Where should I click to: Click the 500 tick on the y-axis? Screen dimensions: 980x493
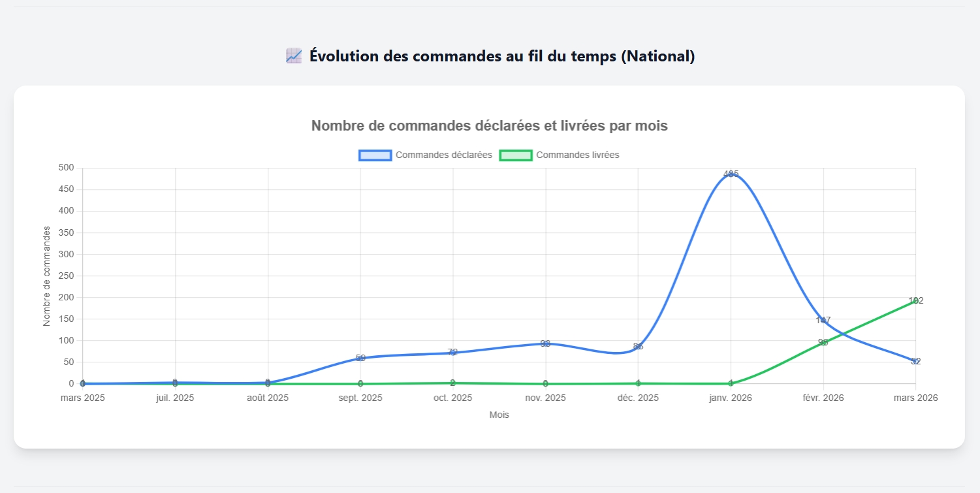point(67,168)
